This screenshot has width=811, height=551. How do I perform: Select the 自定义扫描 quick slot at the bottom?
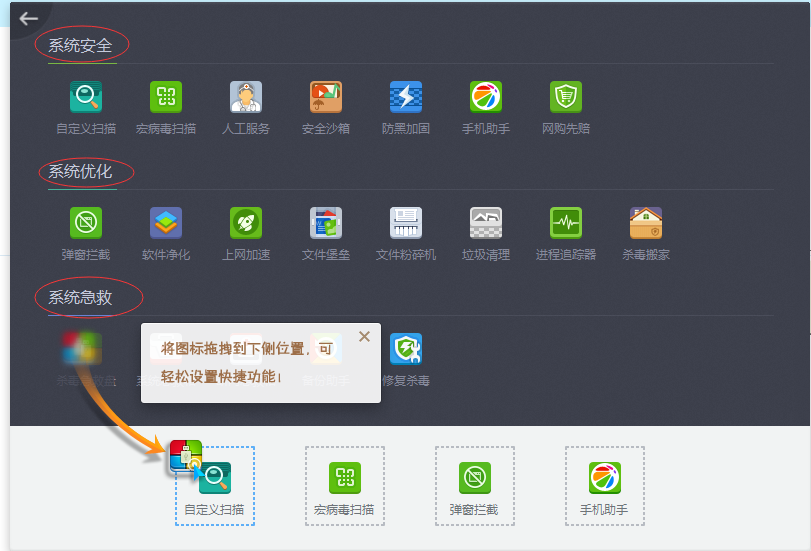click(215, 486)
